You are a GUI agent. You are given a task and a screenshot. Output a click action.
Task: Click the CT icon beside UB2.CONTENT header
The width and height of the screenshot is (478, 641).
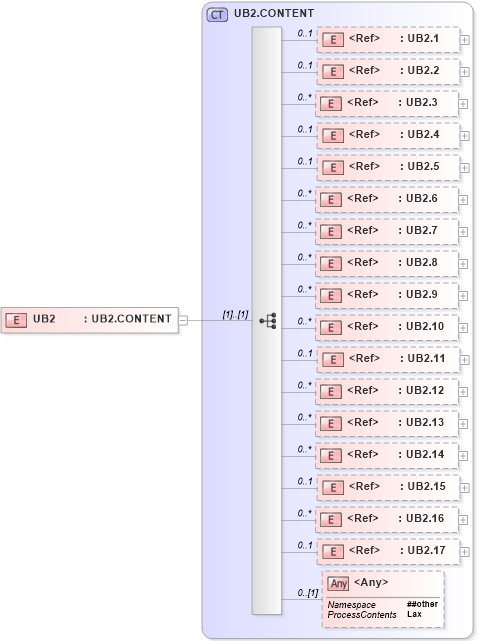coord(217,15)
